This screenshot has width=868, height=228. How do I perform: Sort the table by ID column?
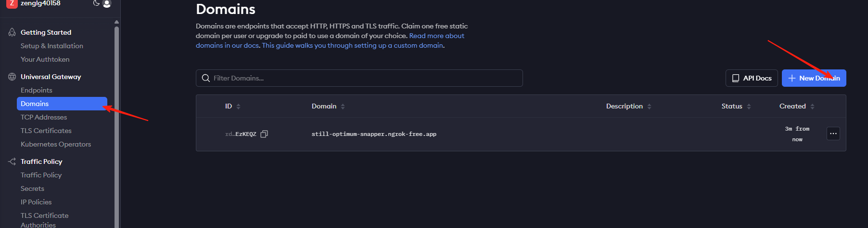239,107
